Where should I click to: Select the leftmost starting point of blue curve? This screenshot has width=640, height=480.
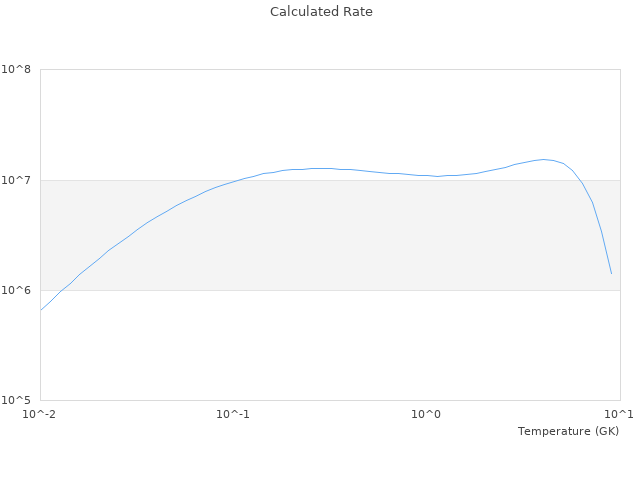tap(41, 310)
